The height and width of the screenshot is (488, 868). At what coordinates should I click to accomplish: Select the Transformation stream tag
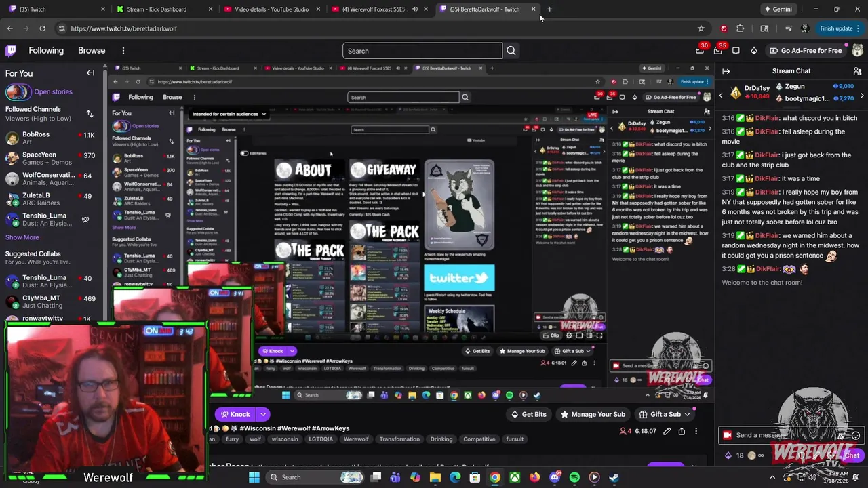coord(399,439)
